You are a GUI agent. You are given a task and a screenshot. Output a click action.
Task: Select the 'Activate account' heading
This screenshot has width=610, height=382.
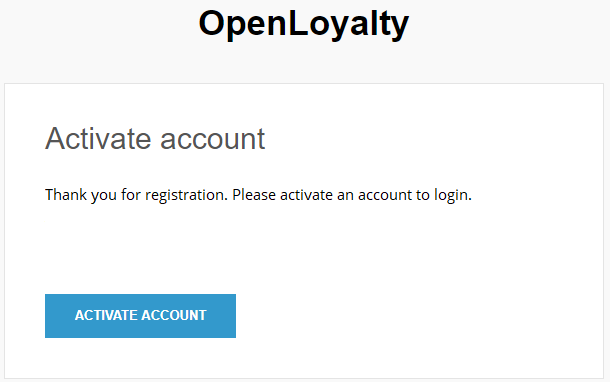[155, 138]
